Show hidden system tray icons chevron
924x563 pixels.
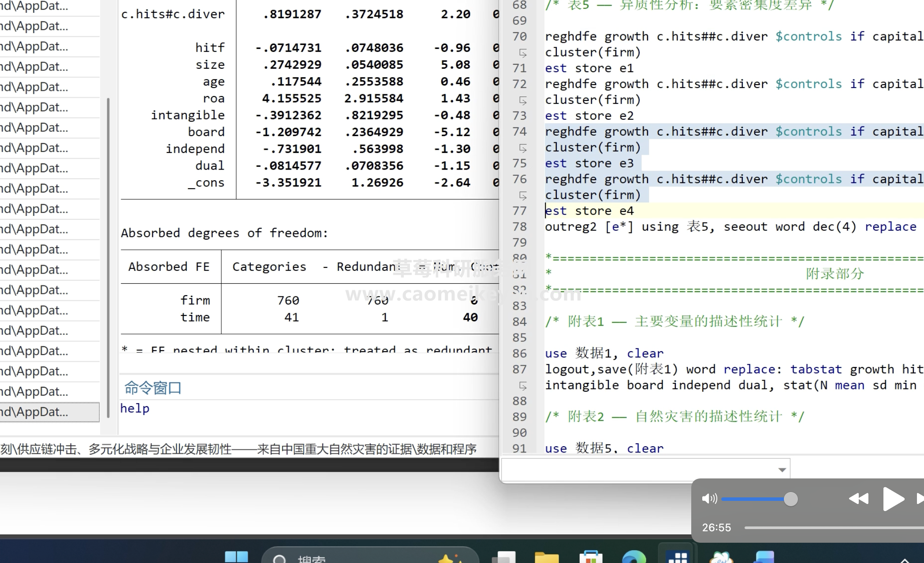[x=904, y=559]
